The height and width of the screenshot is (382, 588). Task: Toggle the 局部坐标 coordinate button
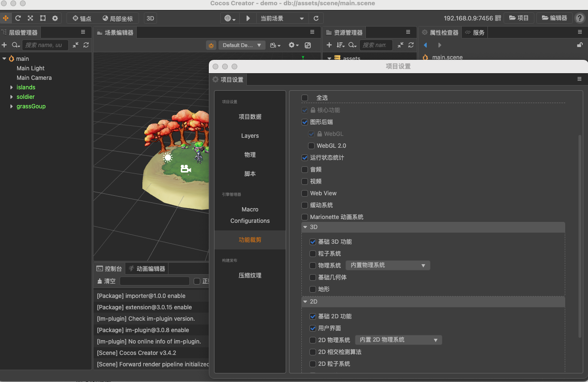[x=118, y=18]
